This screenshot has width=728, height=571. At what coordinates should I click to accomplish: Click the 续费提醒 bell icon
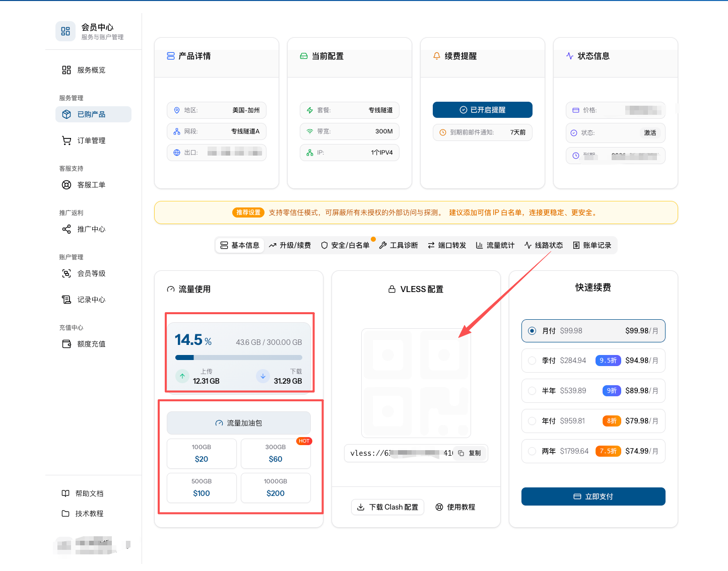[437, 56]
